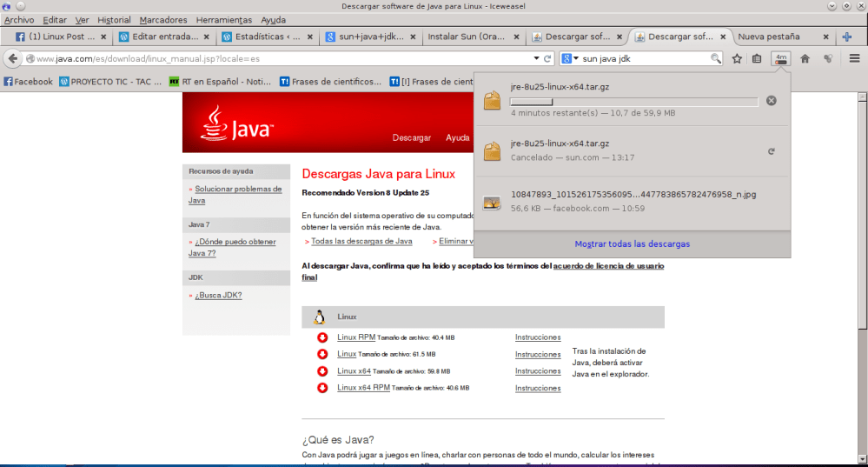Viewport: 868px width, 467px height.
Task: Close the Linux Post tab
Action: [x=103, y=37]
